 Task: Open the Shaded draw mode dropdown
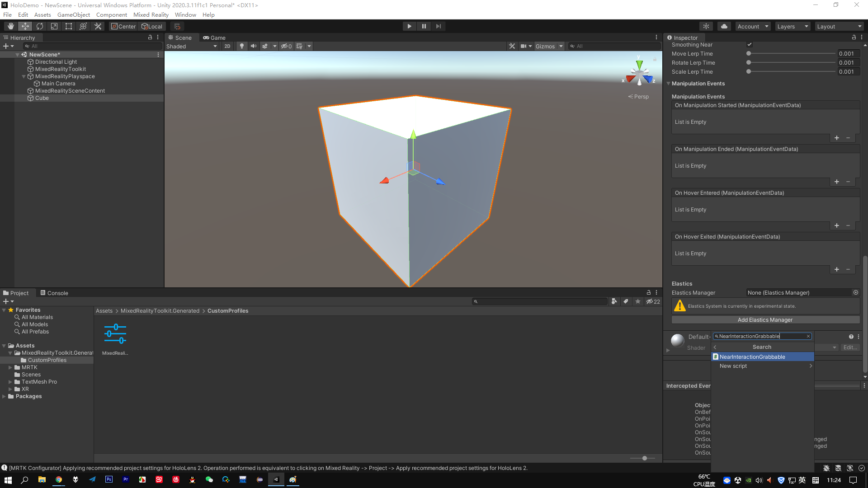pos(192,46)
